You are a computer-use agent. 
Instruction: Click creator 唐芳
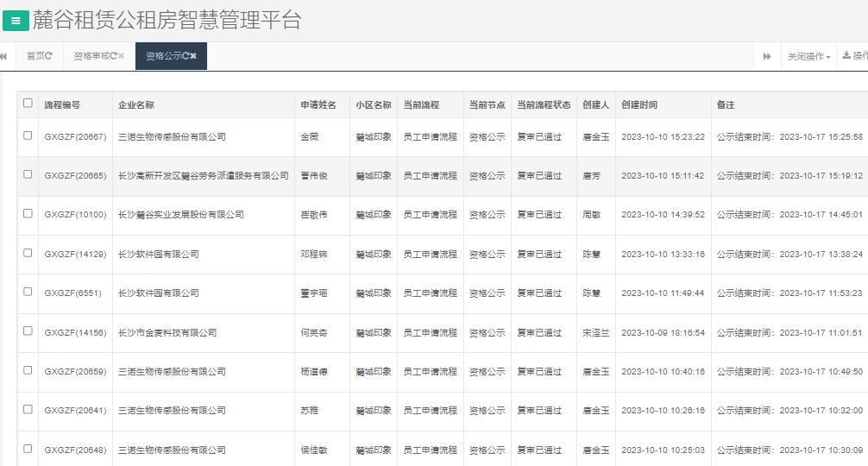[591, 175]
